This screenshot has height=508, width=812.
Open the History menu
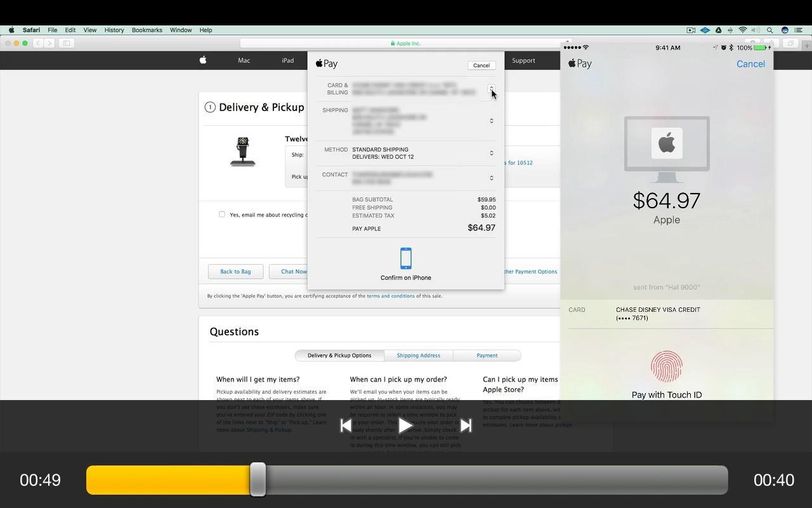click(x=114, y=30)
